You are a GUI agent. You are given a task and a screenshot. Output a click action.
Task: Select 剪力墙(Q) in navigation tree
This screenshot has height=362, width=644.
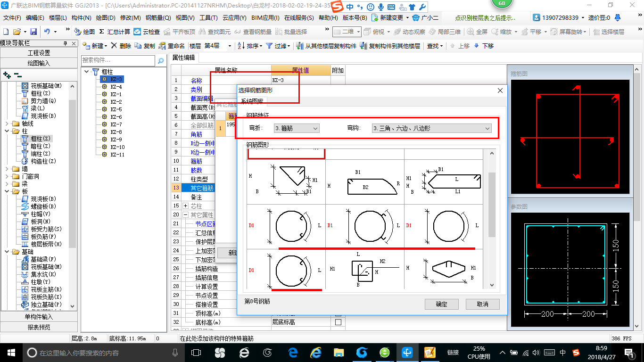[39, 101]
